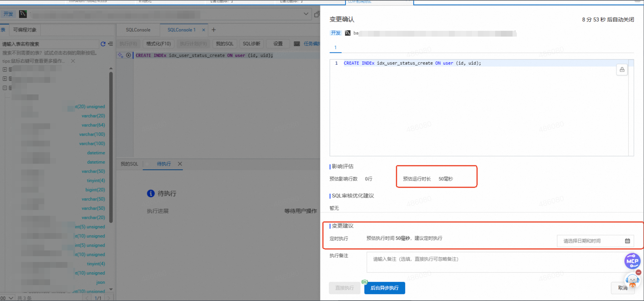Click the lock icon in SQL preview
This screenshot has height=301, width=644.
coord(622,70)
